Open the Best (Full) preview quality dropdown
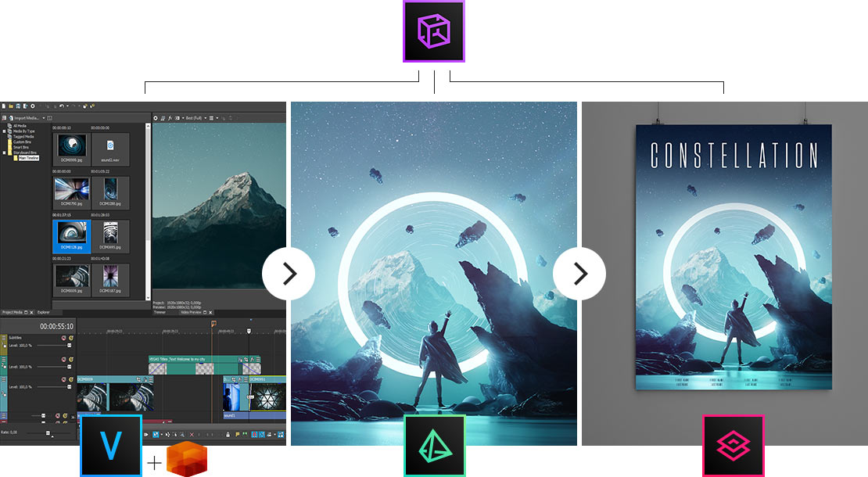The width and height of the screenshot is (868, 477). pos(206,118)
